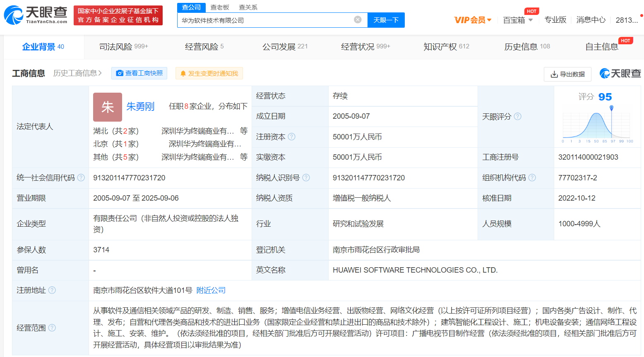Screen dimensions: 644x357
Task: Click the 南京市雨花台区行政审批局 registration authority
Action: tap(376, 250)
